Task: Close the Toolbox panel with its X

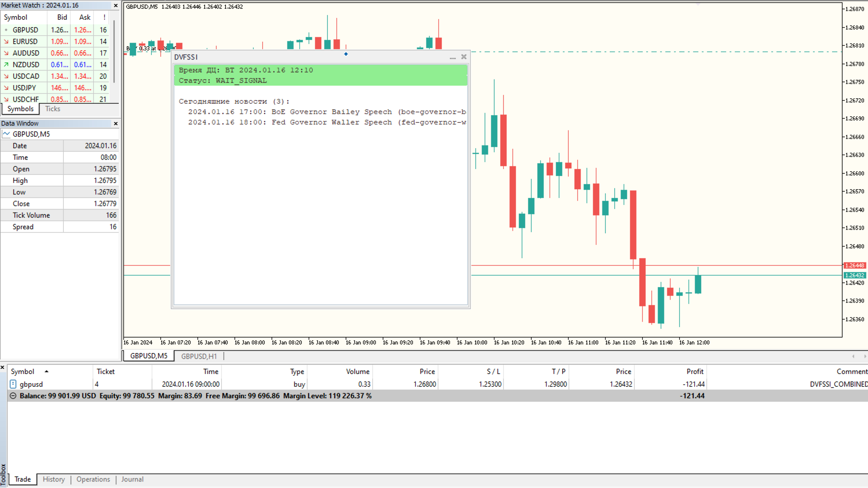Action: [2, 367]
